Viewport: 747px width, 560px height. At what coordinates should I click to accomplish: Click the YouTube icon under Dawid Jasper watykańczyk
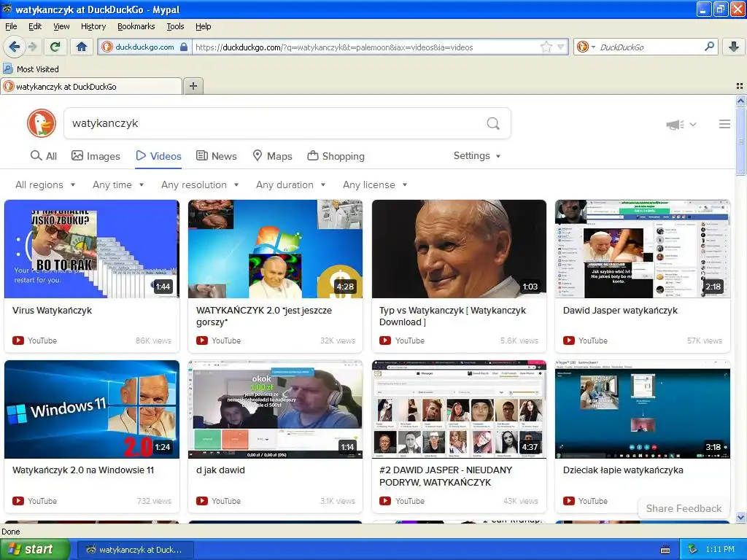tap(569, 341)
